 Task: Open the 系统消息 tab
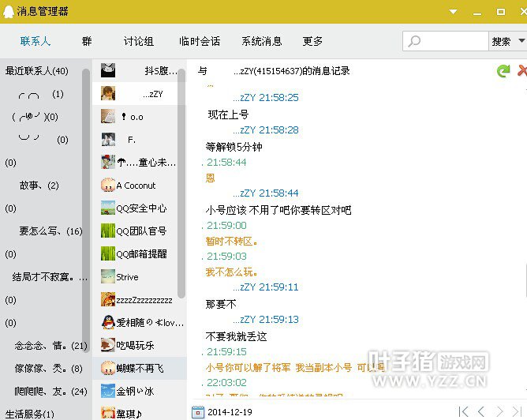tap(261, 41)
